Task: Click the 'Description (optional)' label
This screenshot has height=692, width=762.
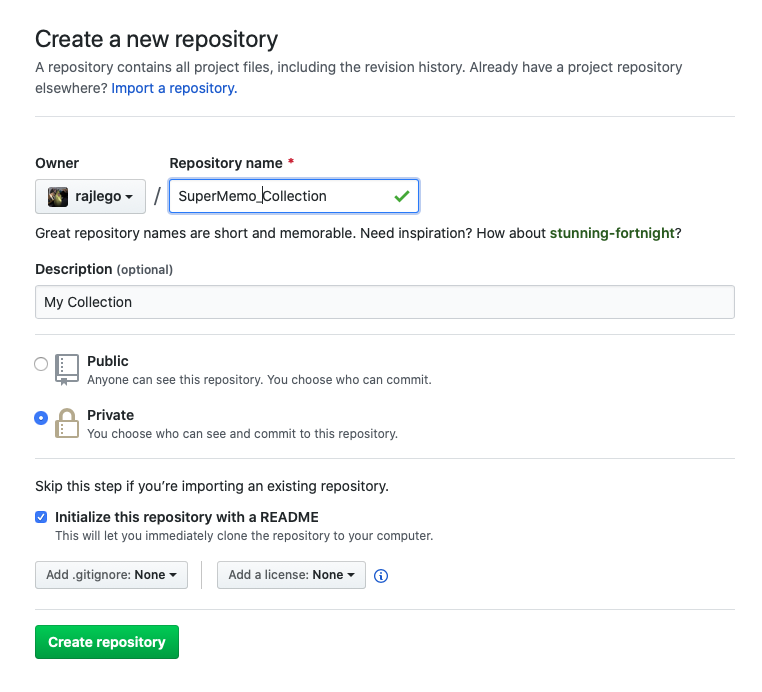Action: [104, 269]
